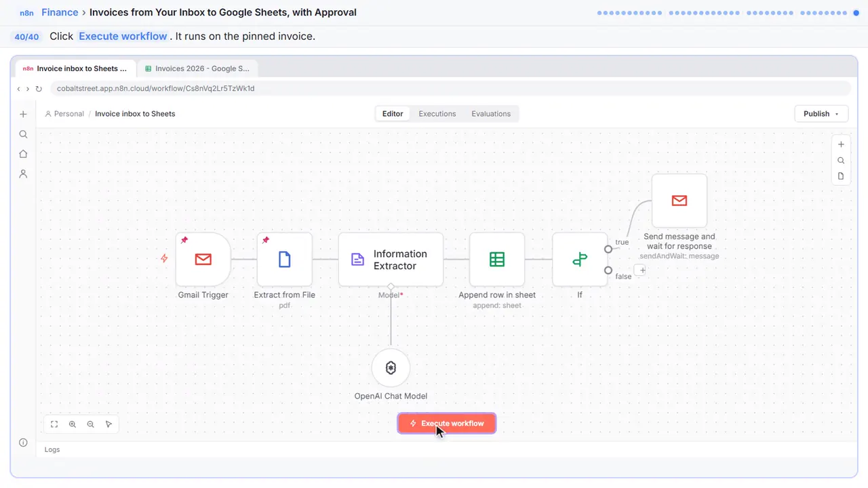Open the Finance breadcrumb link
Screen dimensions: 868x488
[60, 12]
